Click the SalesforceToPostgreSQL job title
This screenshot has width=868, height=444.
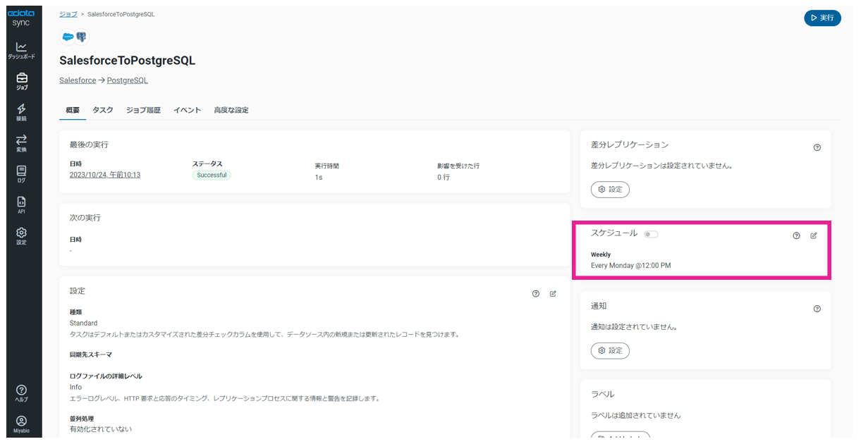click(x=128, y=61)
